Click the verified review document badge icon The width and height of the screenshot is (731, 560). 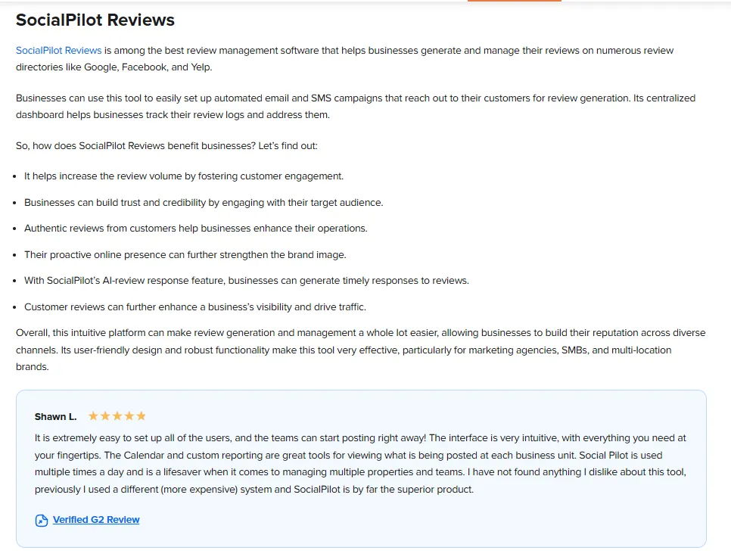click(41, 520)
